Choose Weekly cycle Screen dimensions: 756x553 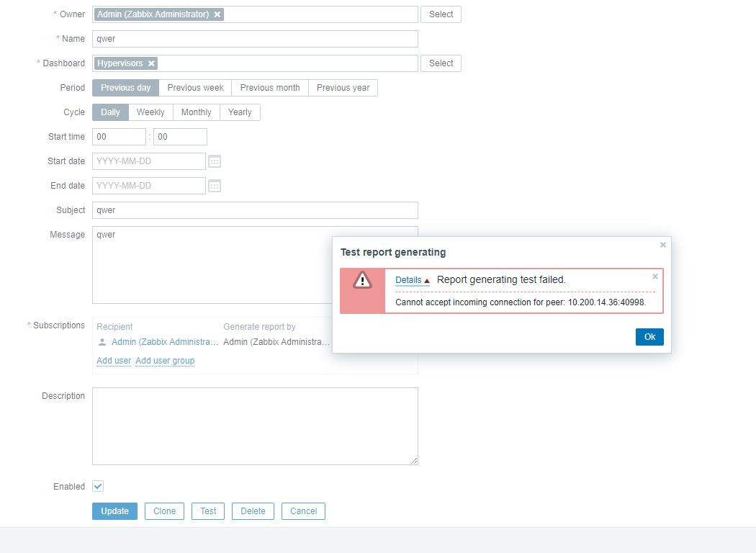click(x=150, y=112)
